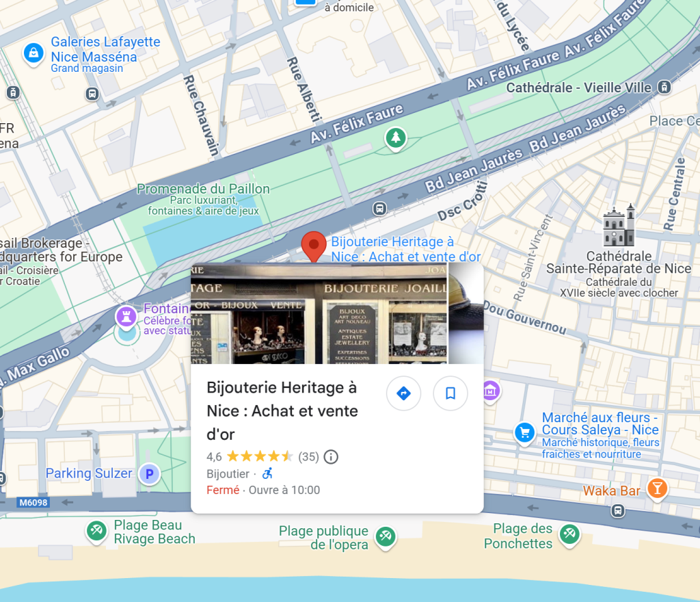
Task: Select the bus stop icon on Bd Jean Jaurès
Action: 379,209
